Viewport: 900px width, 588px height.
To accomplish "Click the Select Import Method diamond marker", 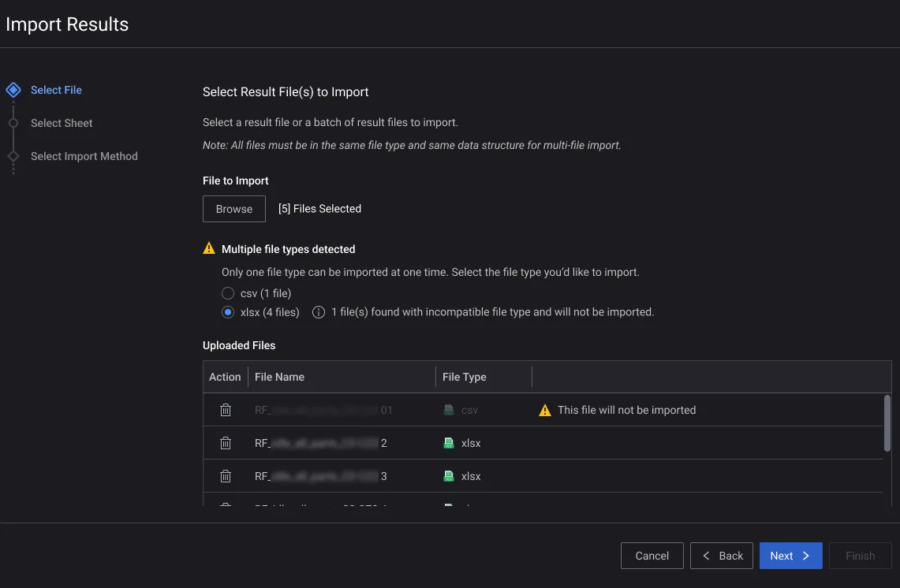I will click(x=13, y=156).
